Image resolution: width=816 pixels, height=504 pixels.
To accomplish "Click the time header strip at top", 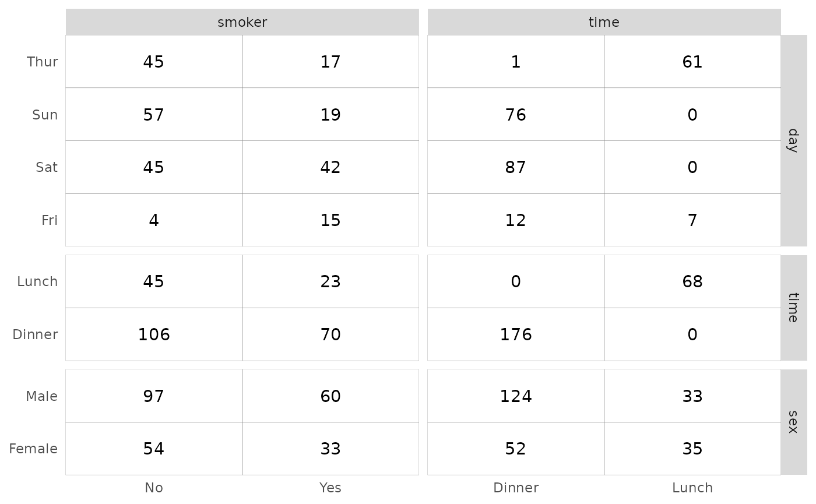I will point(604,22).
